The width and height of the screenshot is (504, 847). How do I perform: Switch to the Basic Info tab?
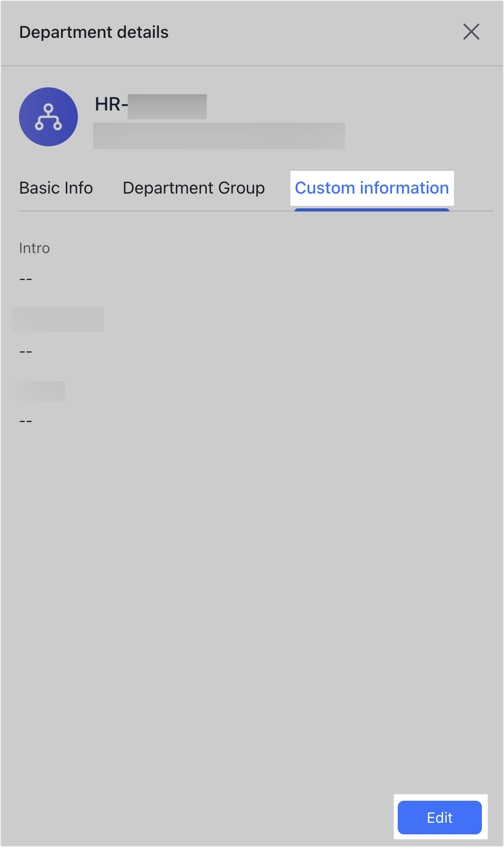point(56,188)
